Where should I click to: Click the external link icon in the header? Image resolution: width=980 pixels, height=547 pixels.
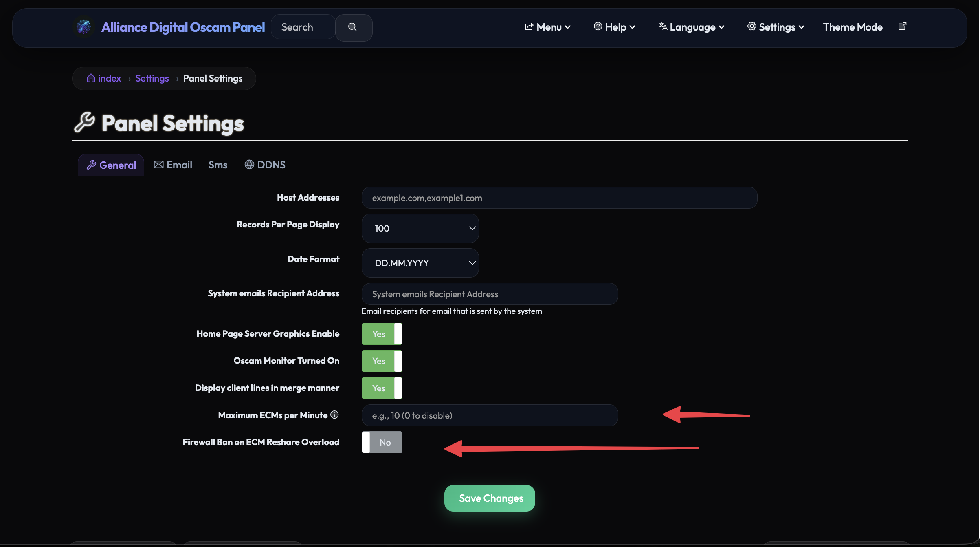tap(902, 26)
